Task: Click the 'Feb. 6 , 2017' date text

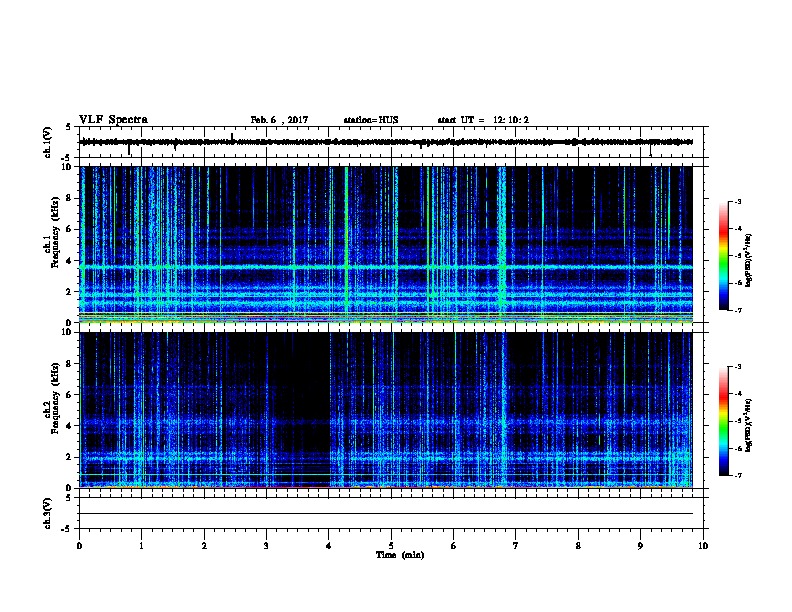Action: pyautogui.click(x=279, y=120)
